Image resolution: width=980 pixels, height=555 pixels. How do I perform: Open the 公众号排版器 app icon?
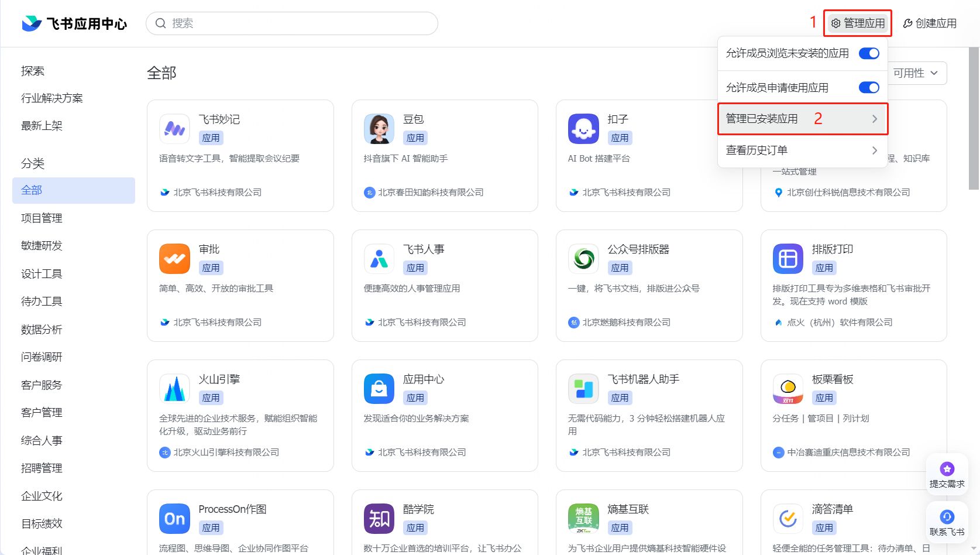tap(583, 259)
